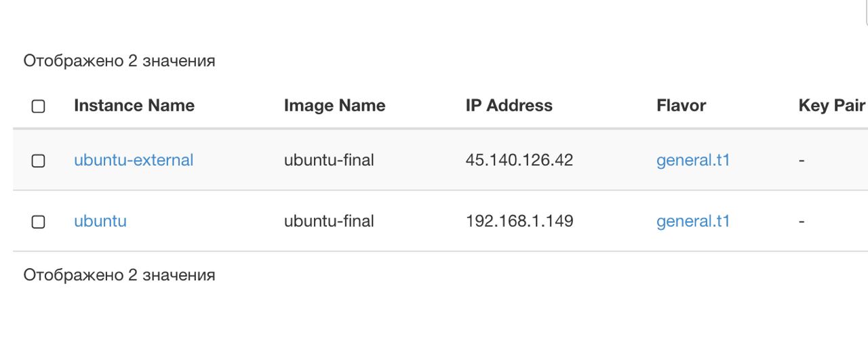Select the IP address 192.168.1.149 cell

[519, 221]
